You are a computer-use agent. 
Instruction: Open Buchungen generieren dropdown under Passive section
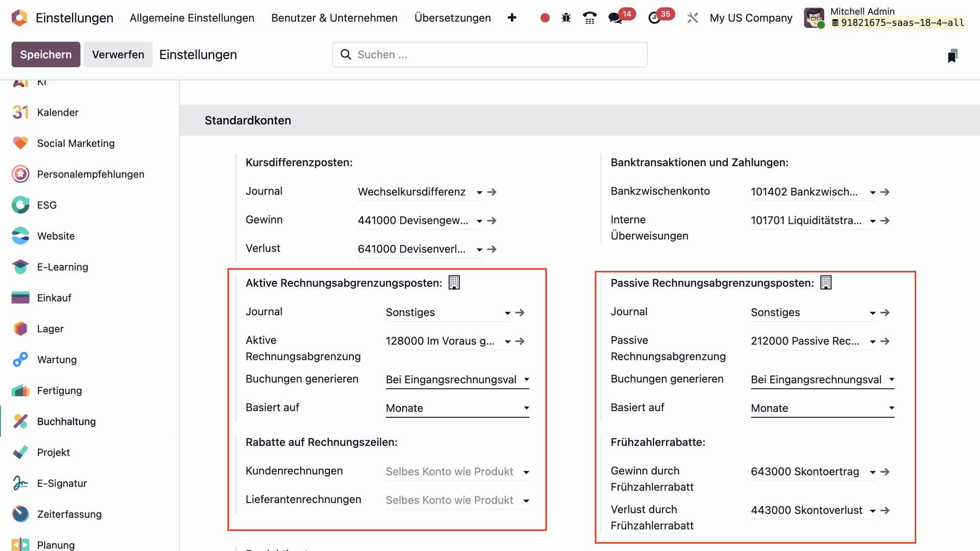(x=822, y=380)
